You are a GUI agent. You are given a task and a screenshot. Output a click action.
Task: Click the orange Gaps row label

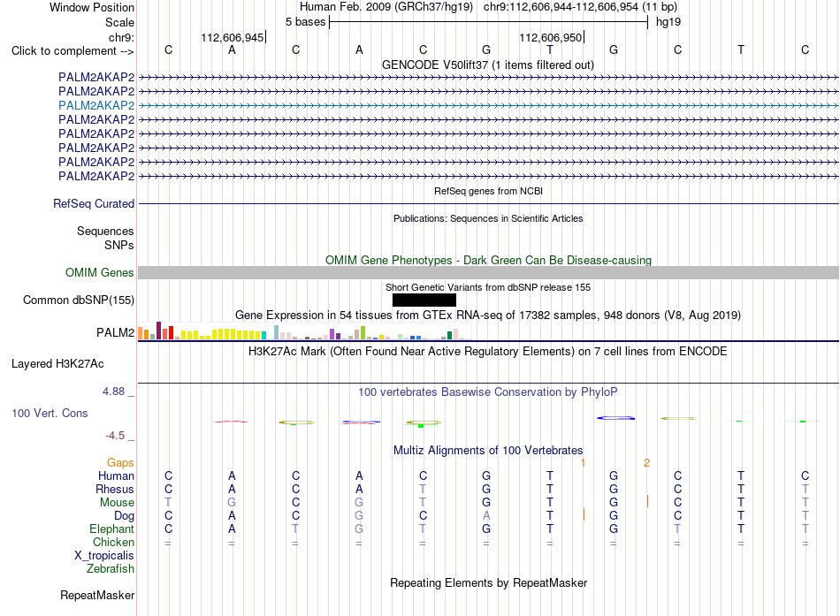(120, 462)
